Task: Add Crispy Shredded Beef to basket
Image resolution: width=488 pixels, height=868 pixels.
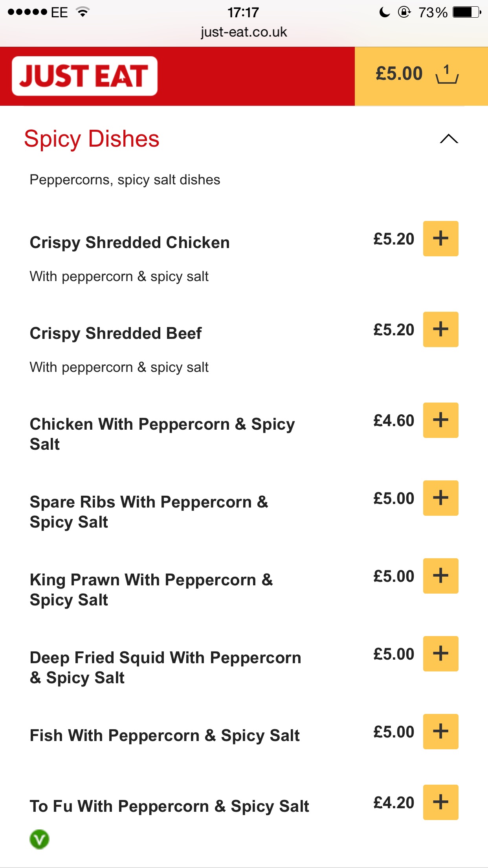Action: (x=440, y=329)
